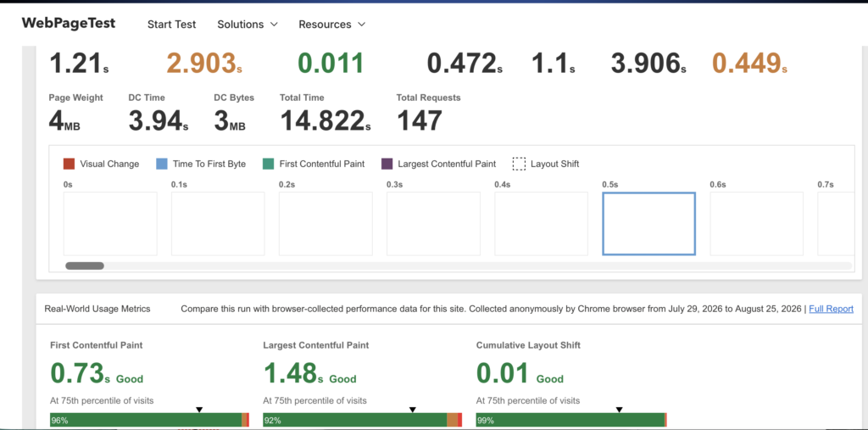Click the First Contentful Paint 96% bar

(146, 420)
